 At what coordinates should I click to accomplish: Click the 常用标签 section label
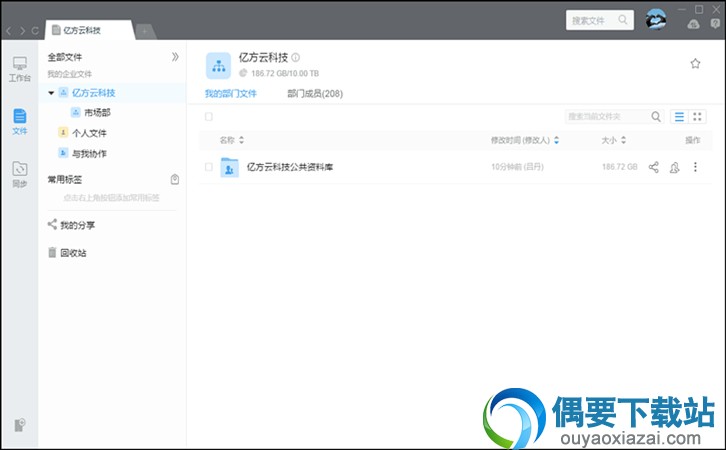click(65, 179)
